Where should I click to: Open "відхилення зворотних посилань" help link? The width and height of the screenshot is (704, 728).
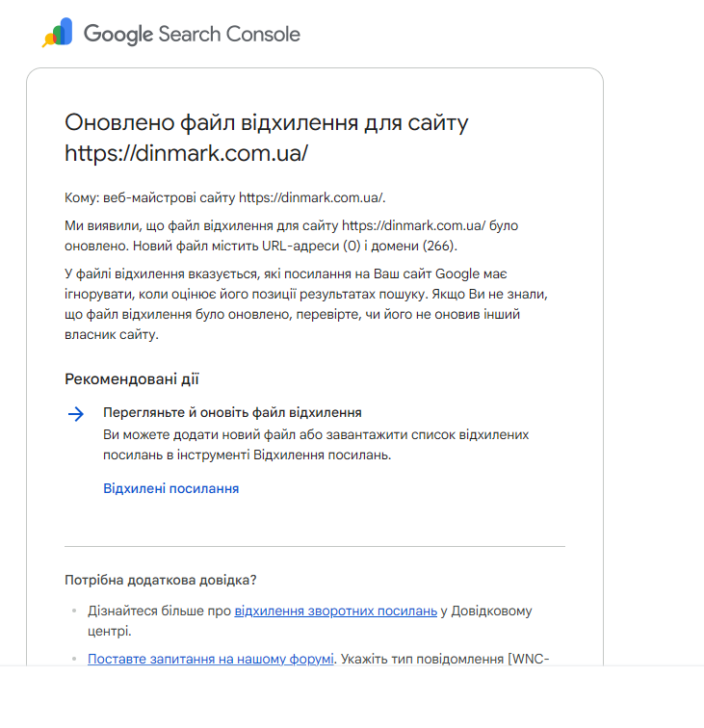335,611
